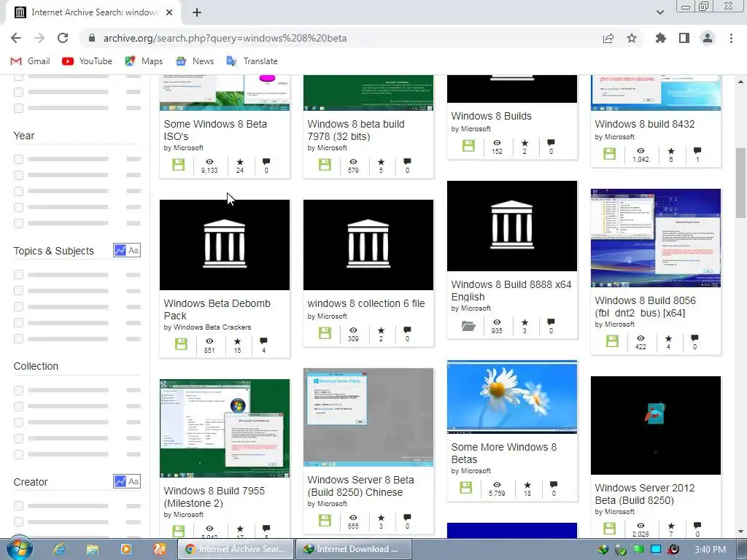747x560 pixels.
Task: Click folder icon on Windows 8 Build 8888 card
Action: tap(468, 326)
